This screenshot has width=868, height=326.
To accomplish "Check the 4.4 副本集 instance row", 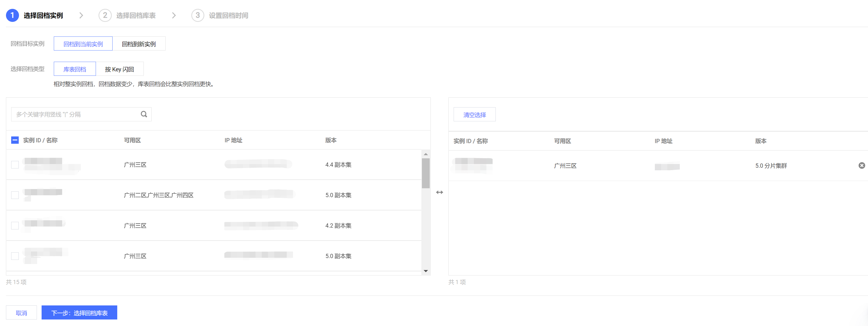I will pyautogui.click(x=15, y=165).
